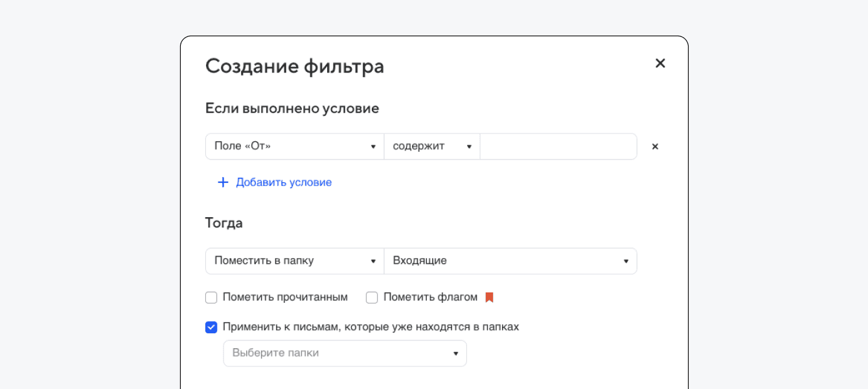868x389 pixels.
Task: Click the arrow icon in the Выберите папки field
Action: 455,353
